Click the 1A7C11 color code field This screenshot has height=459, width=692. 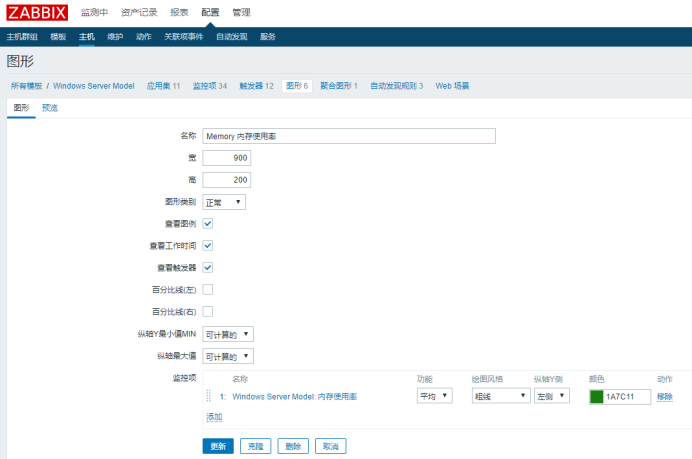[x=627, y=396]
